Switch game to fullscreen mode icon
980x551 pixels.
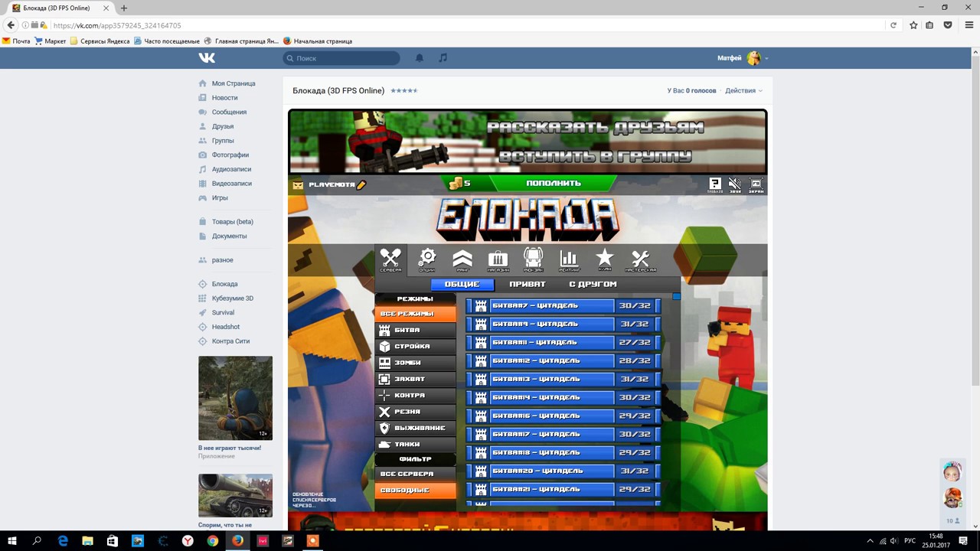click(756, 184)
